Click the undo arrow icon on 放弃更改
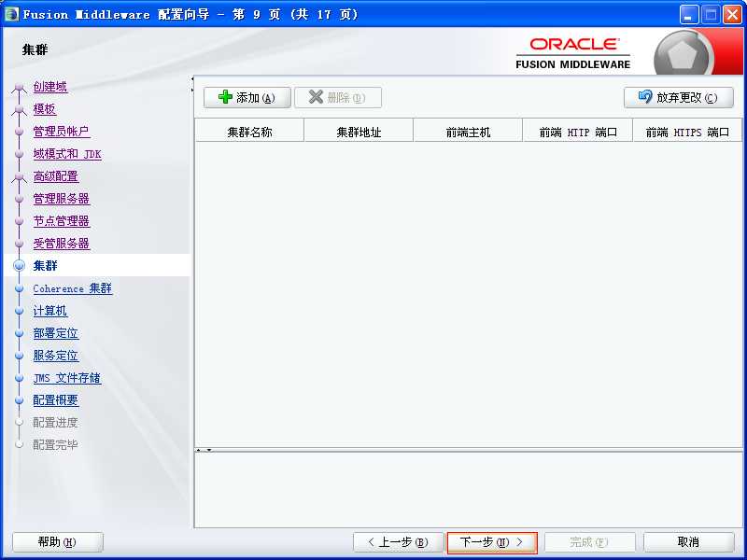This screenshot has height=560, width=747. pos(645,97)
